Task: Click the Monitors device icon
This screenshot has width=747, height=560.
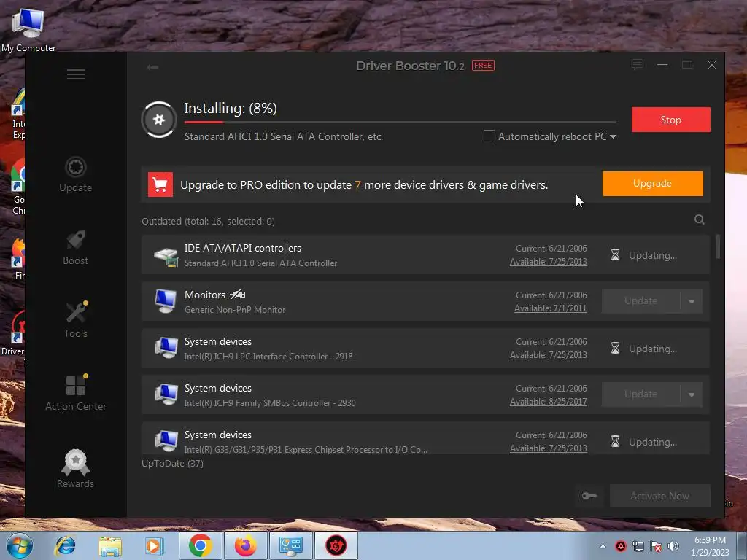Action: [166, 301]
